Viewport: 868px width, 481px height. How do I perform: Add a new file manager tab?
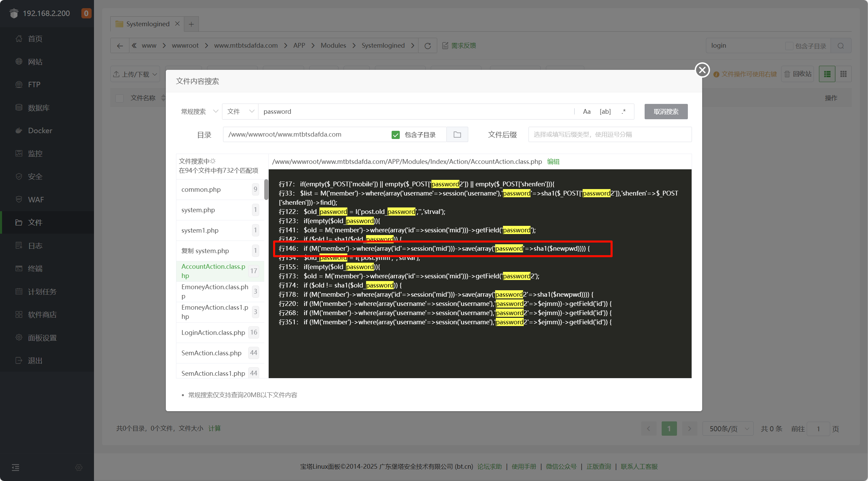[191, 24]
